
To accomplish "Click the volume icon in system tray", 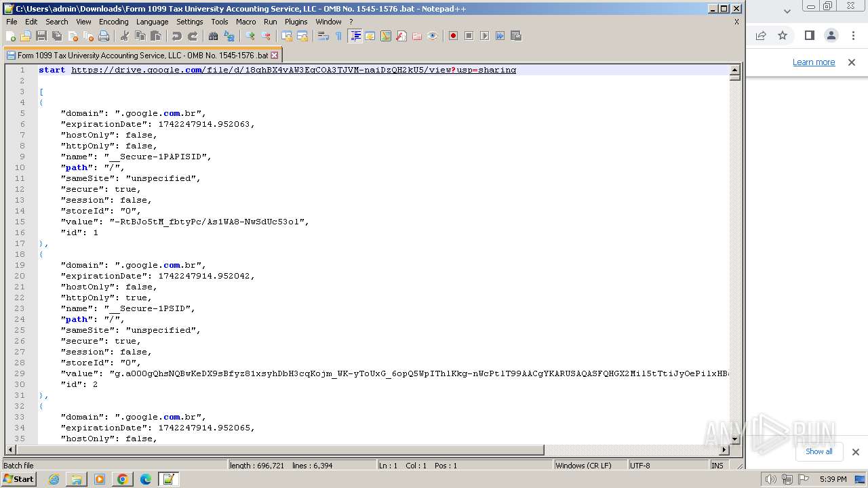I will (x=770, y=479).
